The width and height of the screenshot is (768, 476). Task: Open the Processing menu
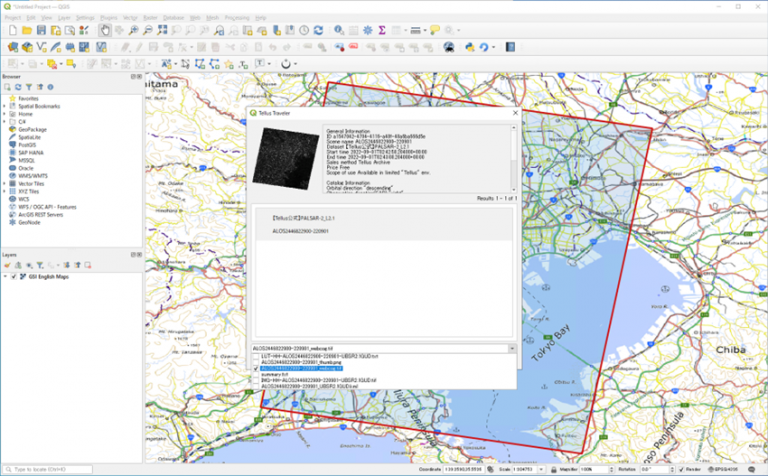[x=237, y=18]
